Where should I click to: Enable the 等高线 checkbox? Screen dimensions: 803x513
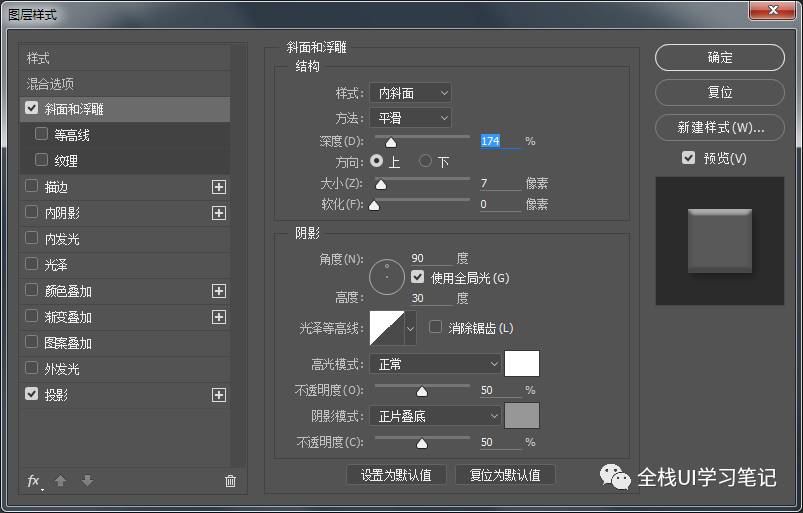pos(41,134)
